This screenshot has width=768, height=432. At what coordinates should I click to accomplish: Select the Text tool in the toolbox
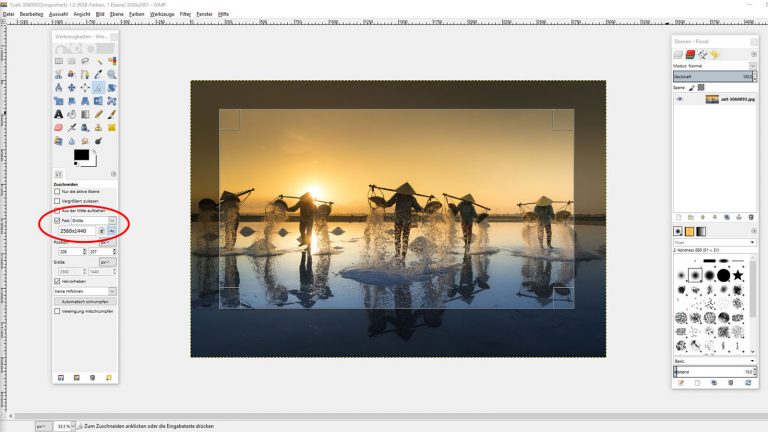click(x=59, y=114)
